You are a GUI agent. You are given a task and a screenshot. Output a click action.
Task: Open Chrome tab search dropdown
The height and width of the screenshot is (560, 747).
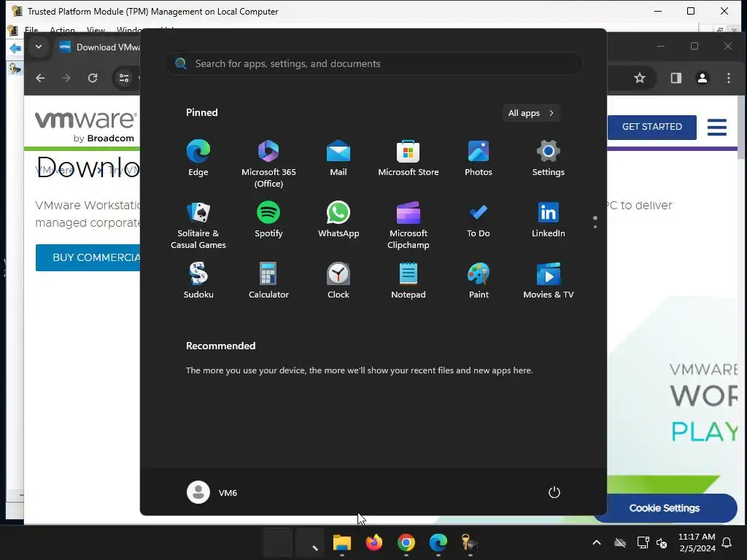pos(39,47)
